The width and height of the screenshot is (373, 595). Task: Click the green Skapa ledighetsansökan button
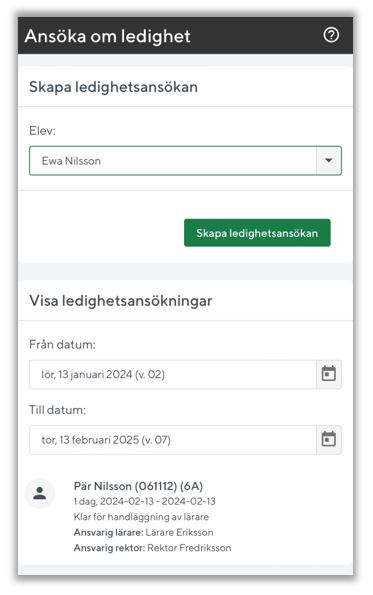coord(257,233)
